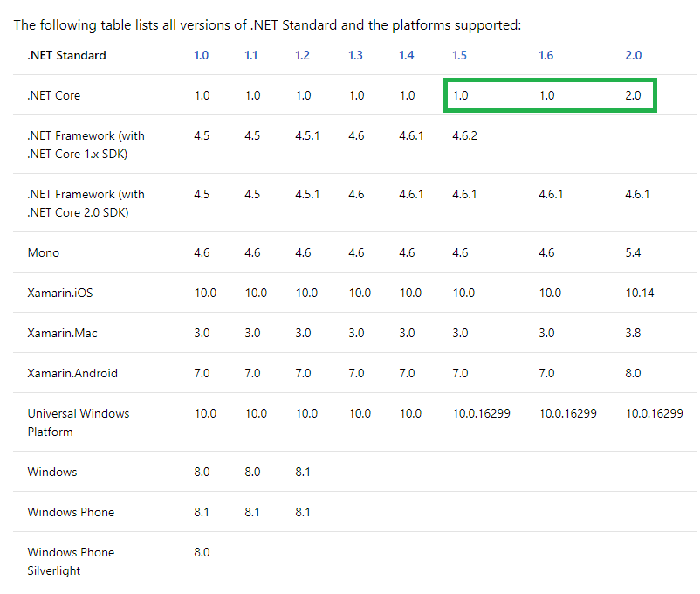This screenshot has height=594, width=700.
Task: Open the .NET Standard 2.0 version link
Action: point(633,55)
